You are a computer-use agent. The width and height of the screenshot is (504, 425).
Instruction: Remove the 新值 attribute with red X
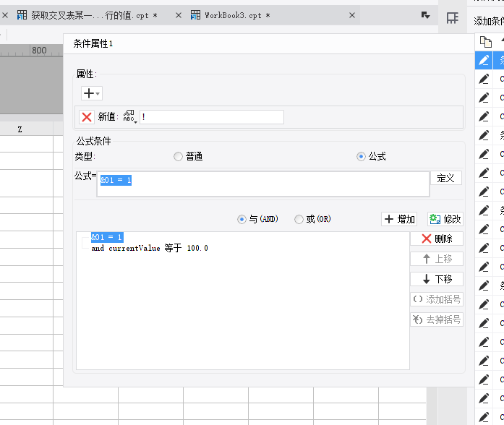click(87, 117)
